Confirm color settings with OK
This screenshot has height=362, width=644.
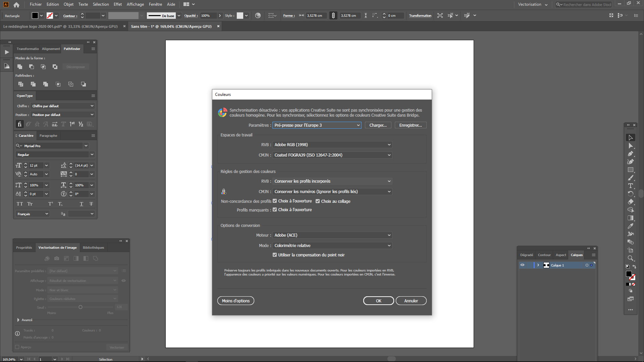point(378,301)
